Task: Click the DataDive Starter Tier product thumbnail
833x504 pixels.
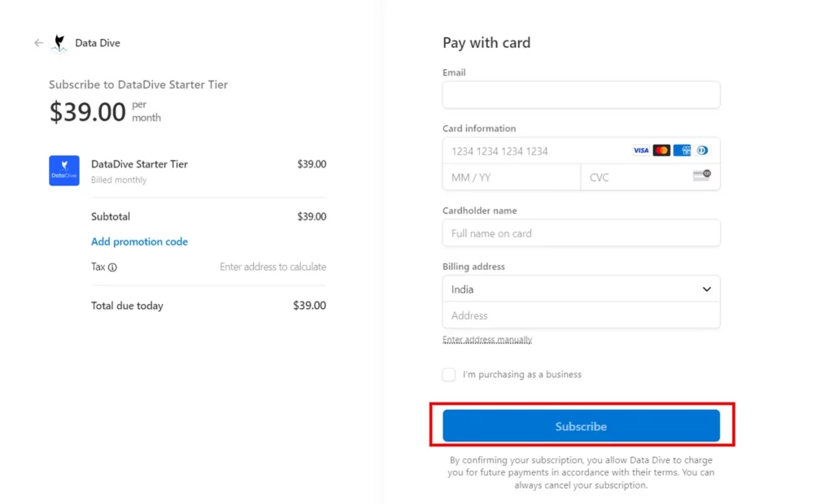Action: 64,171
